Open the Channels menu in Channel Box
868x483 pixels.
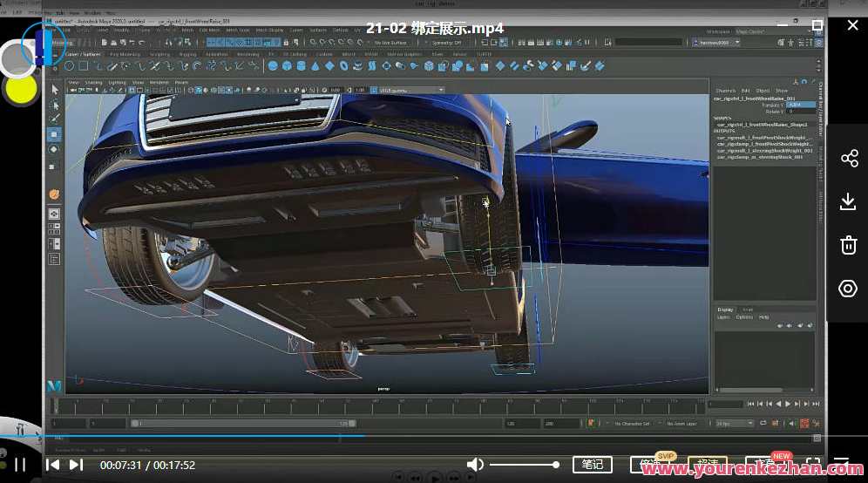point(725,91)
